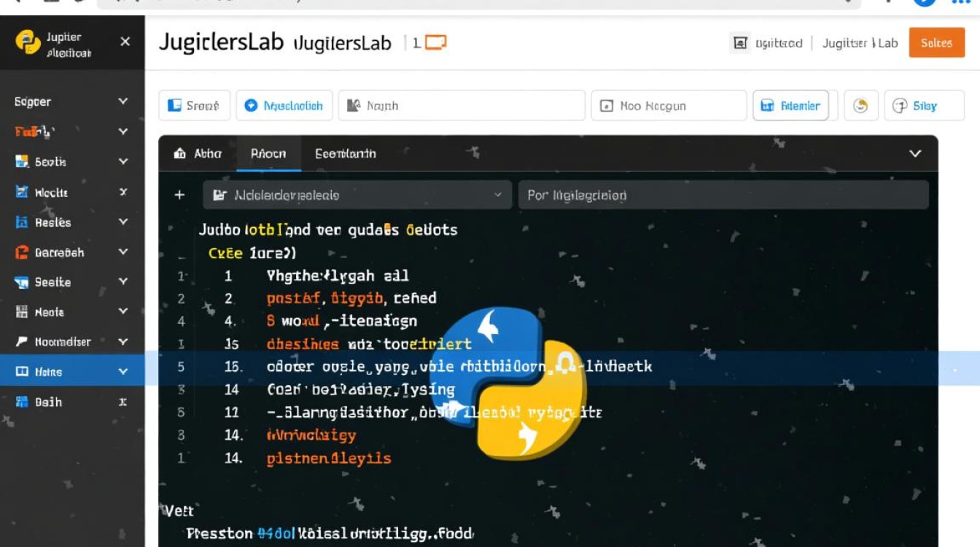Screen dimensions: 980x547
Task: Click the flag icon beside Hoomdiser
Action: click(22, 341)
